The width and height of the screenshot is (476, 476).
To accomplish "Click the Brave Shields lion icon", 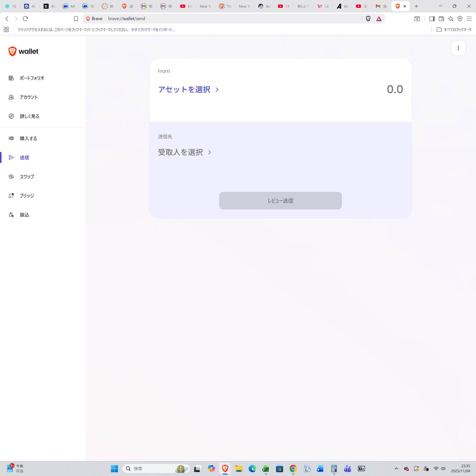I will click(368, 19).
